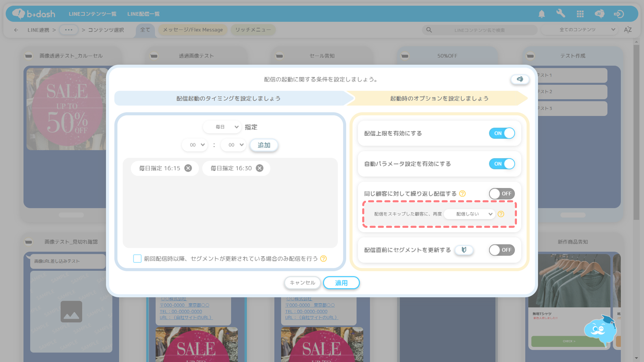644x362 pixels.
Task: Turn off 配信上限を有効にする toggle
Action: click(x=502, y=133)
